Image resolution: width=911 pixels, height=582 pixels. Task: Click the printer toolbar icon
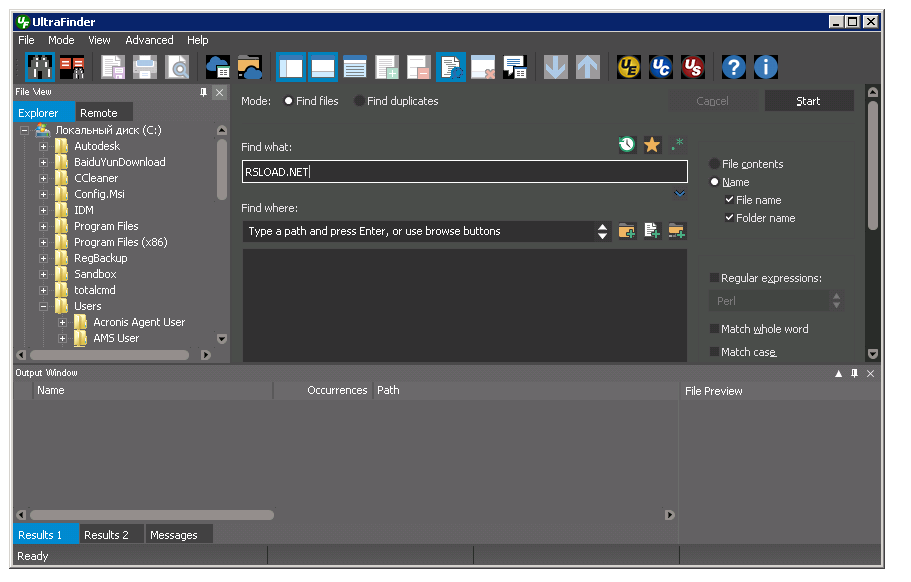click(x=145, y=67)
